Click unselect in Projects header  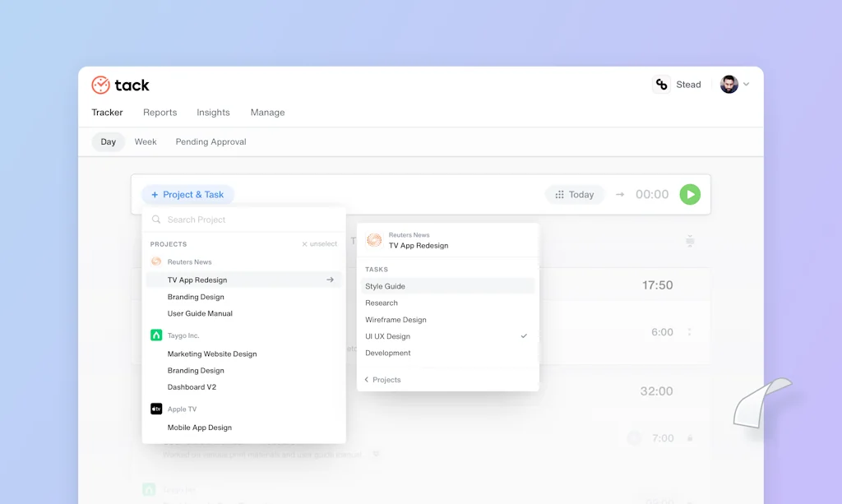pos(320,243)
